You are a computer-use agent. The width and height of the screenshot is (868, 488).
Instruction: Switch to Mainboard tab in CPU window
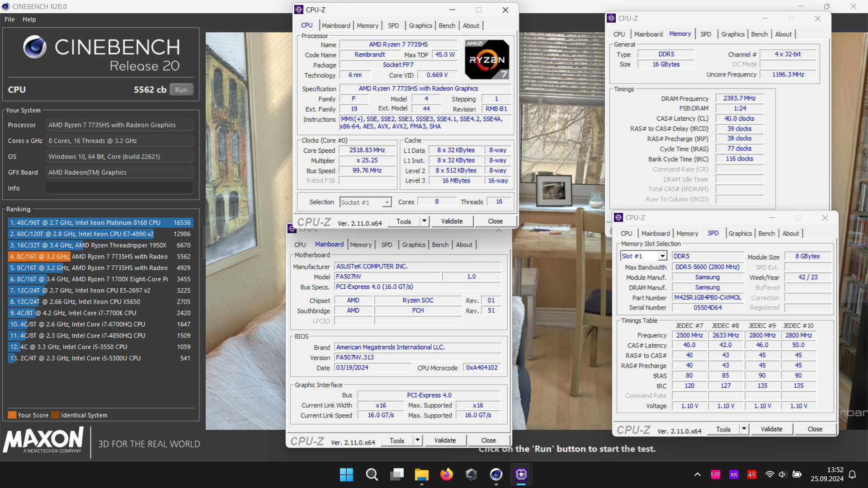tap(336, 26)
